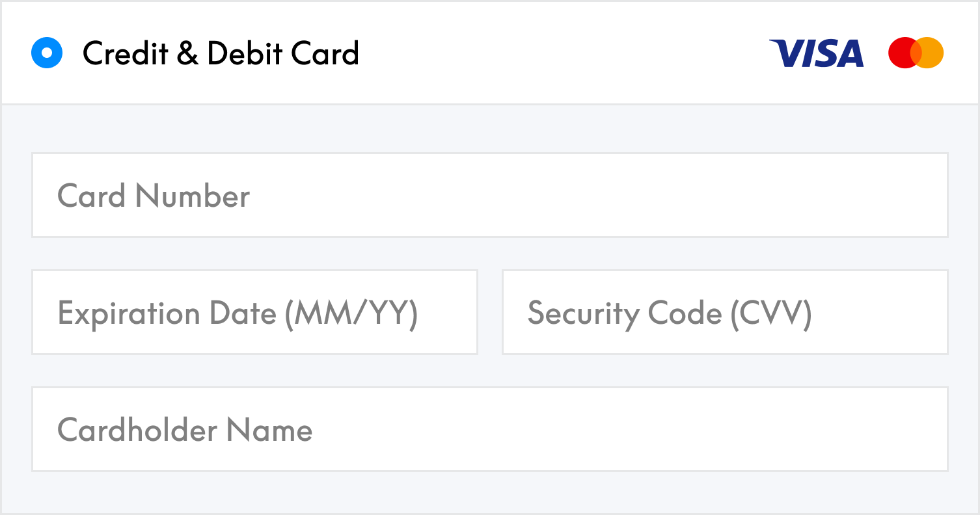Click the "Security Code (CVV)" placeholder text
This screenshot has height=515, width=980.
670,313
